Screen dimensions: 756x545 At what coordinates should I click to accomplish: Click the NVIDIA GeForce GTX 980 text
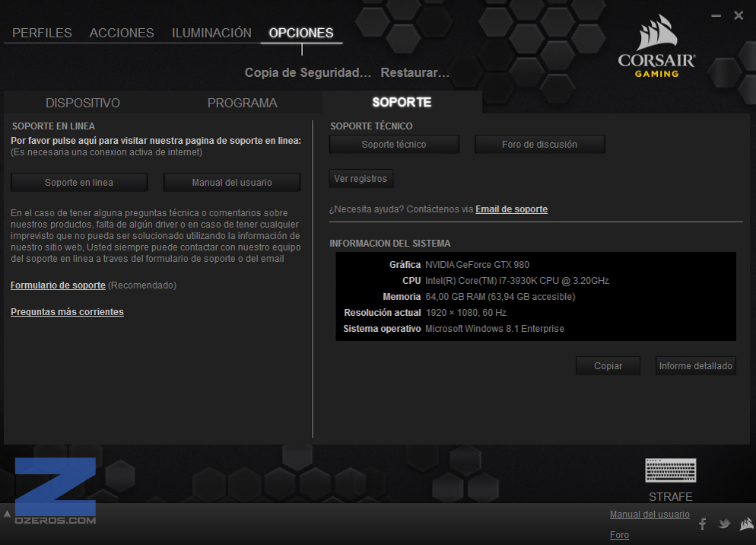point(478,265)
